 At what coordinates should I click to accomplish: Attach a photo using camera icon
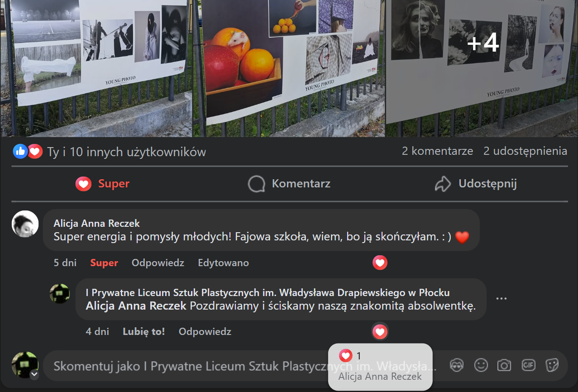(x=504, y=365)
